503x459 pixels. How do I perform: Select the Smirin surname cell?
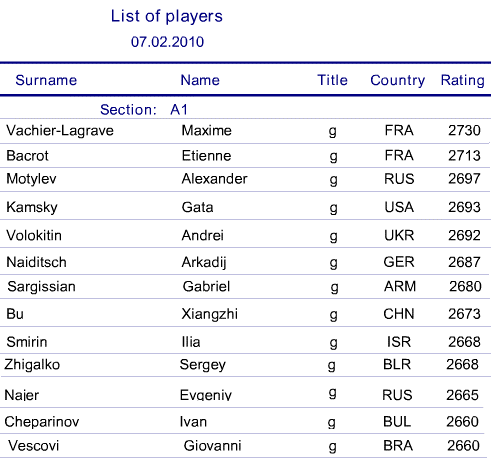point(27,342)
